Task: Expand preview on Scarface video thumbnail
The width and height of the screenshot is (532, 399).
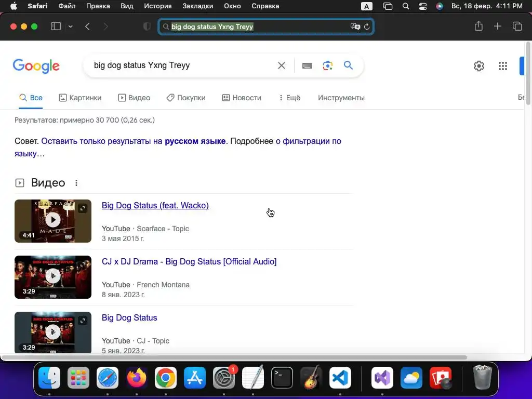Action: (83, 208)
